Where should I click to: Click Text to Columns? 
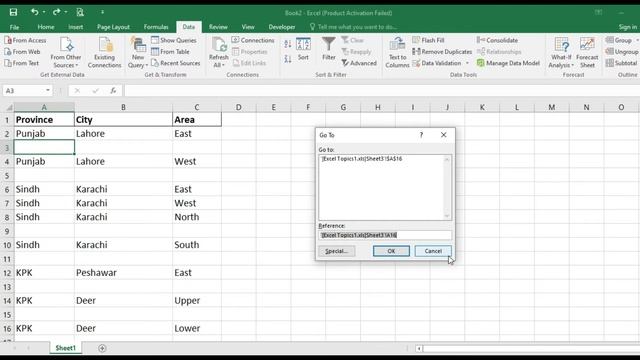397,52
